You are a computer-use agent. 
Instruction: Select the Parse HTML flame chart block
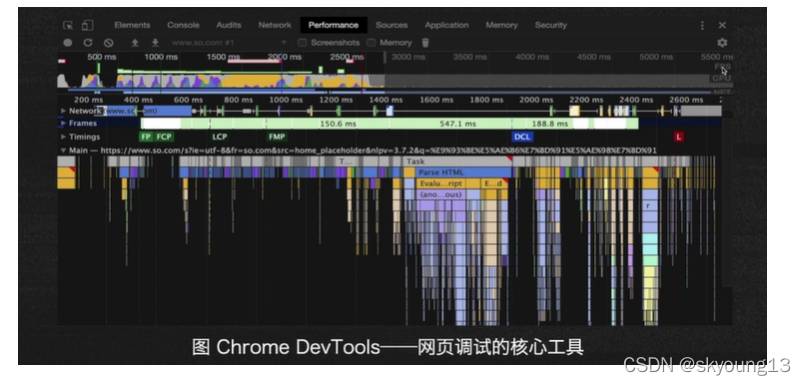pos(456,173)
